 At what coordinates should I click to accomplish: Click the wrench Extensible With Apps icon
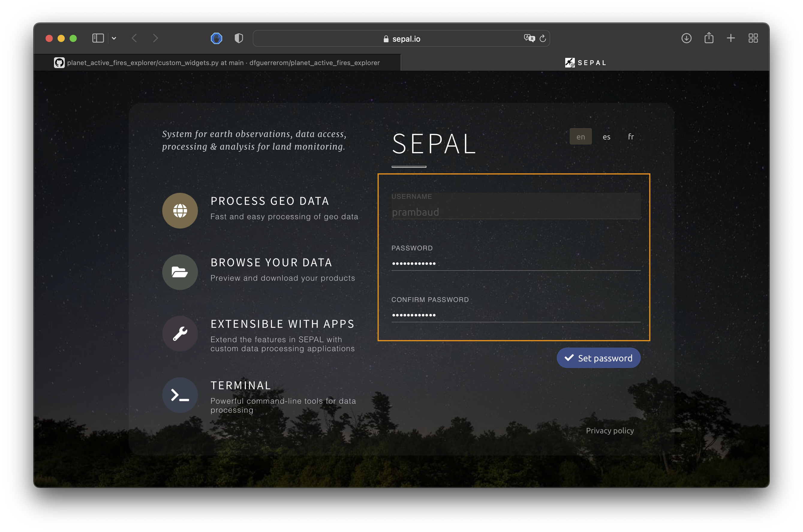tap(180, 333)
